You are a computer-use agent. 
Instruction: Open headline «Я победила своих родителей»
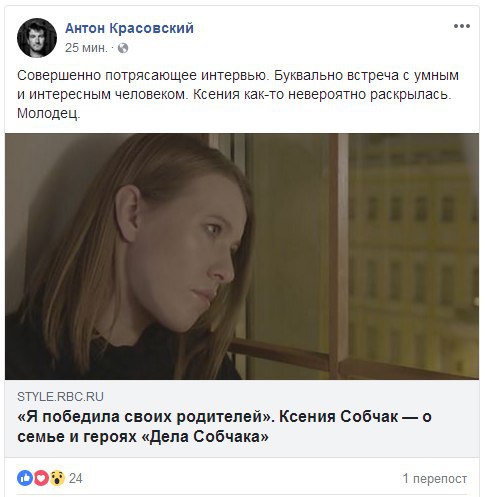click(146, 417)
